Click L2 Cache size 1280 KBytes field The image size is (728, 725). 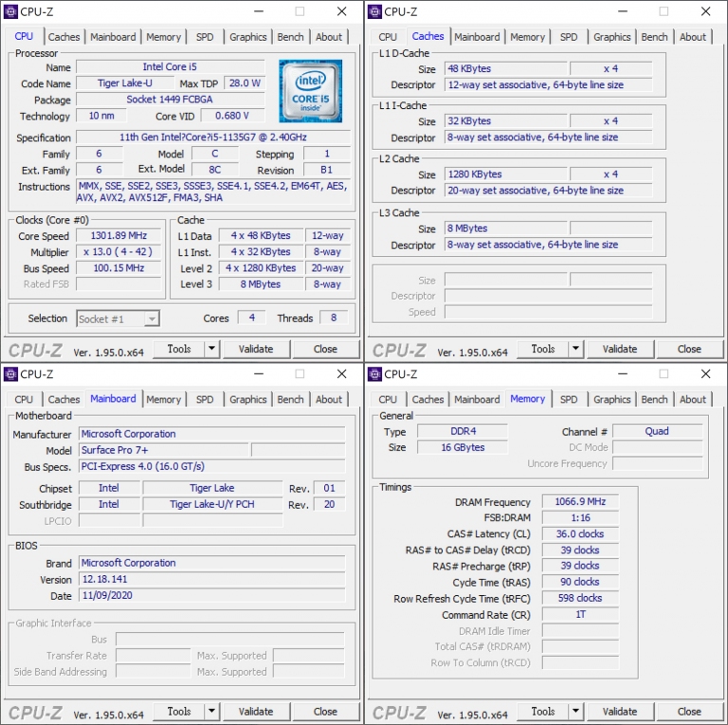505,174
